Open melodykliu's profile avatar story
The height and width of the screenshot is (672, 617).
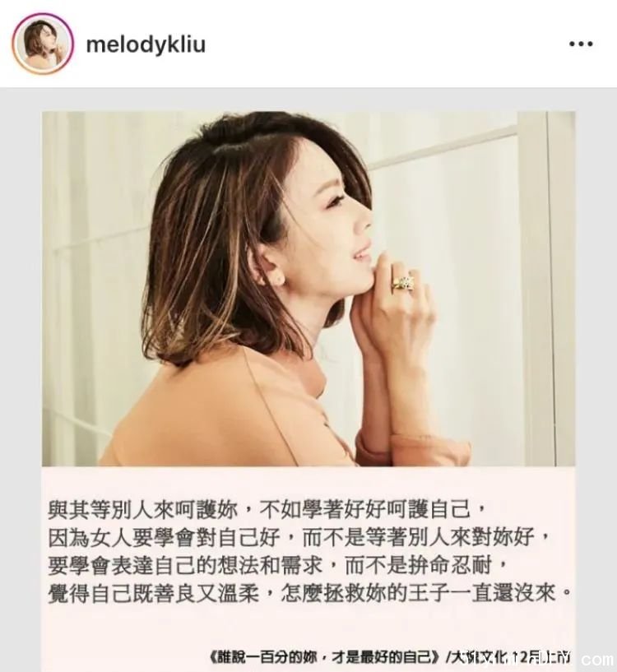tap(43, 44)
